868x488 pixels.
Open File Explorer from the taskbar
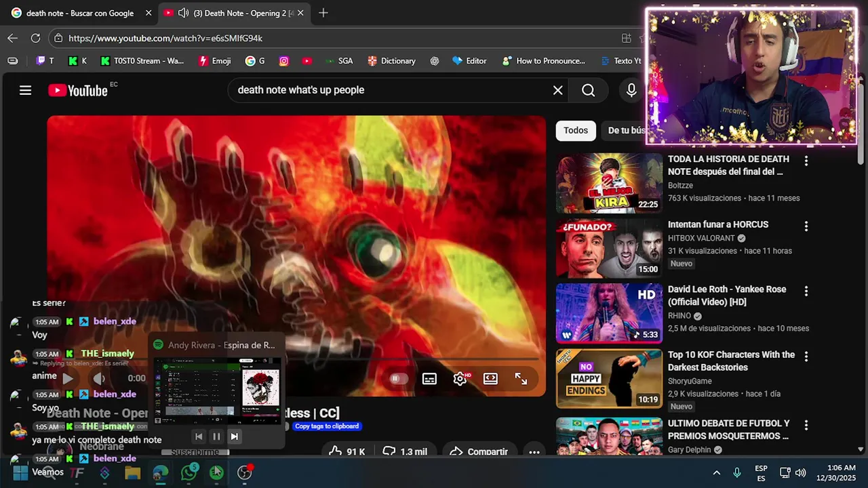(132, 472)
